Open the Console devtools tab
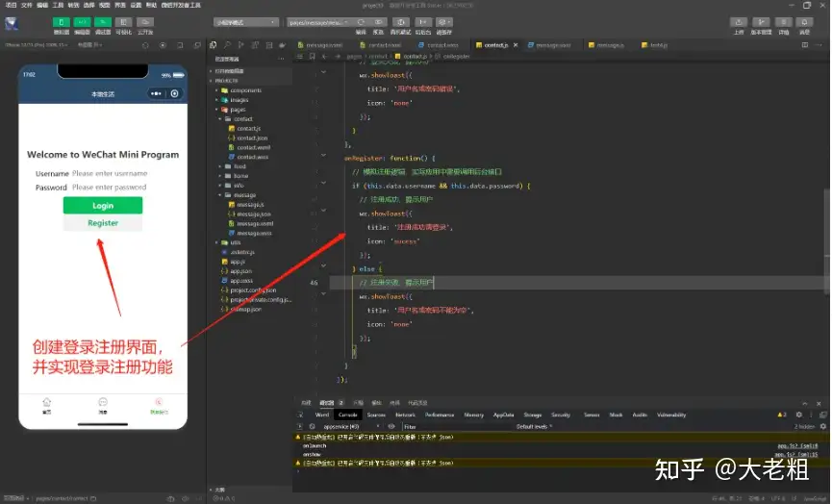The image size is (832, 504). coord(347,415)
